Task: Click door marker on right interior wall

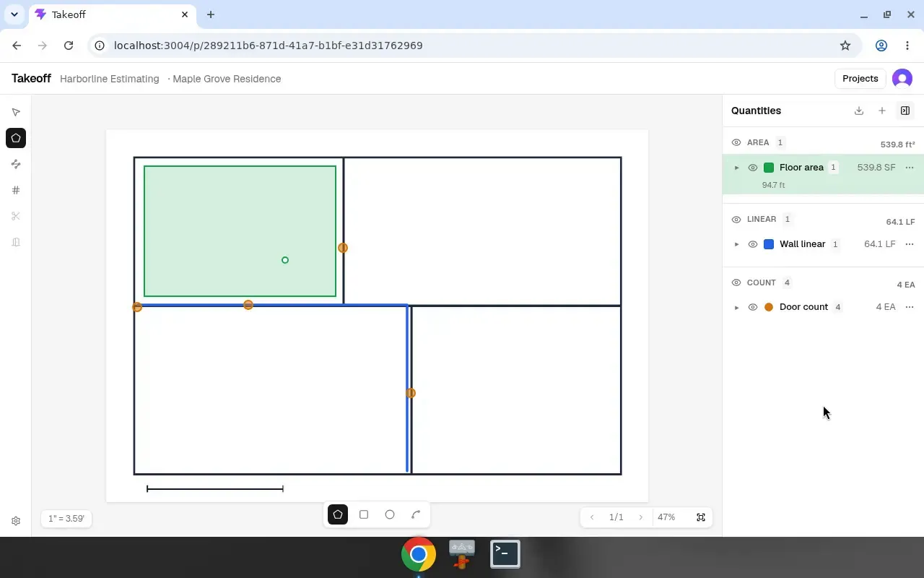Action: pyautogui.click(x=411, y=393)
